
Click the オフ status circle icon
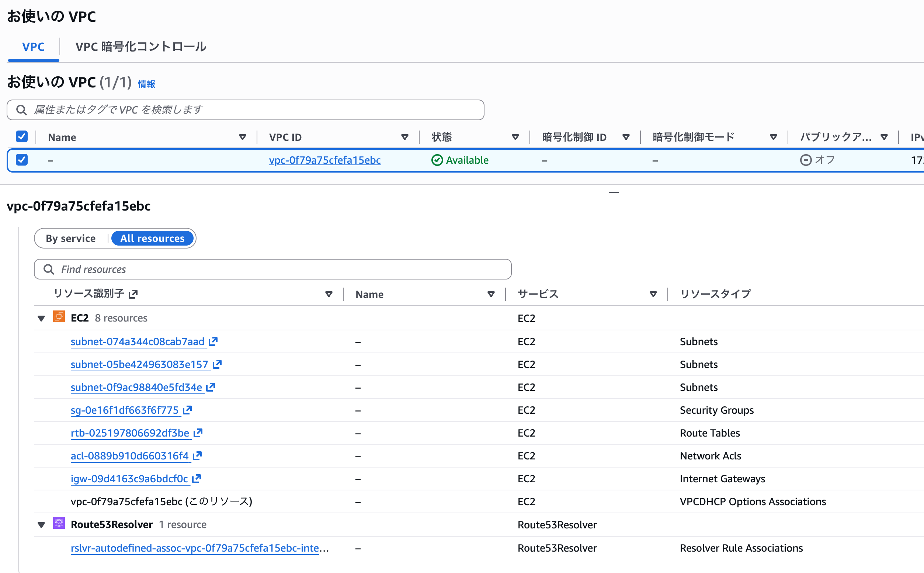point(805,160)
